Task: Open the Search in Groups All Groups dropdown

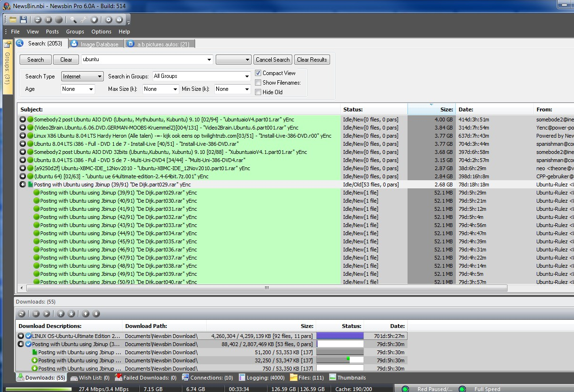Action: (201, 76)
